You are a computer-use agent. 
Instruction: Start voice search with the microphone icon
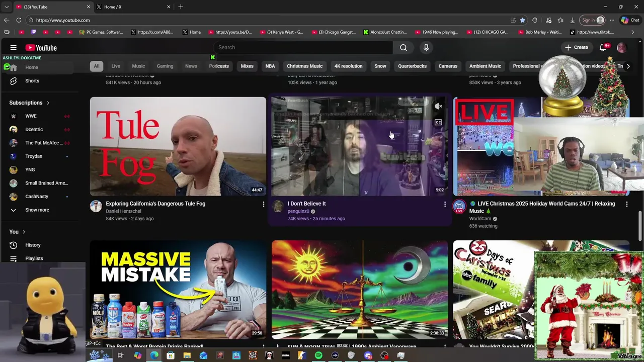426,47
